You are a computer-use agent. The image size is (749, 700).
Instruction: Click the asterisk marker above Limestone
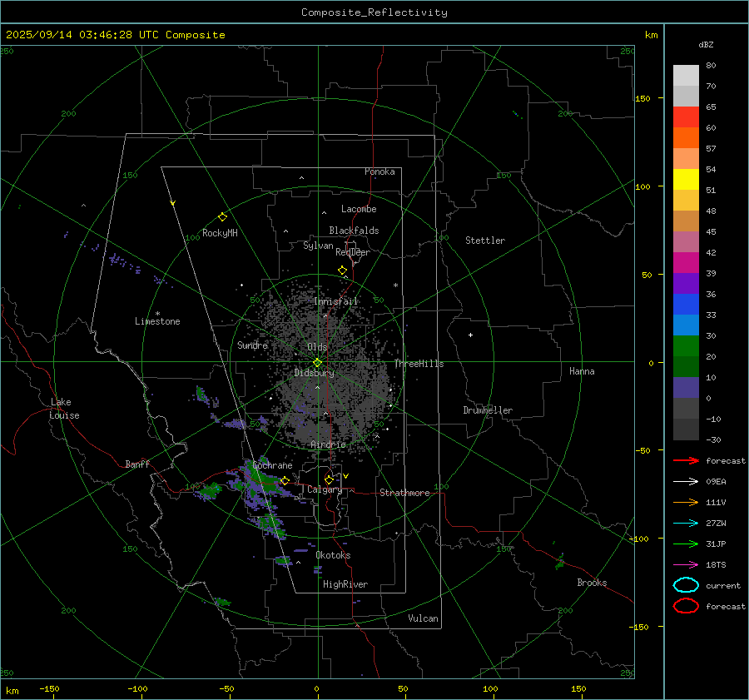point(157,314)
